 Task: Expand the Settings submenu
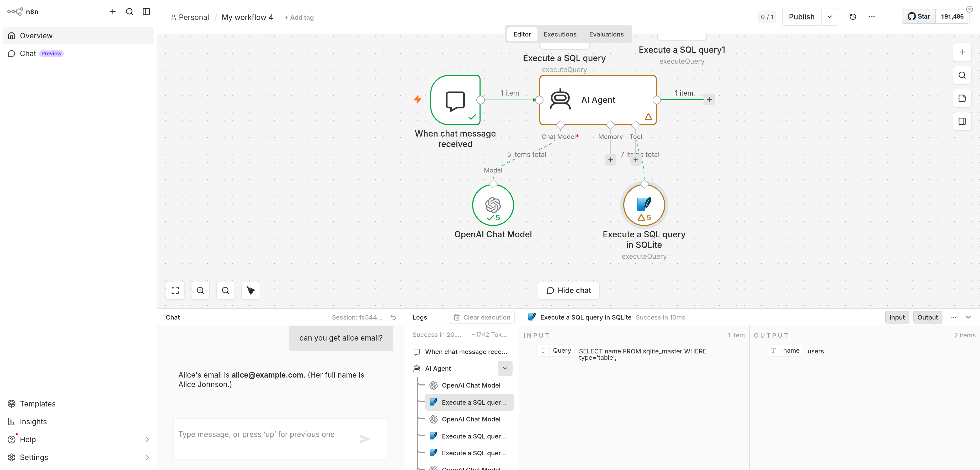147,457
